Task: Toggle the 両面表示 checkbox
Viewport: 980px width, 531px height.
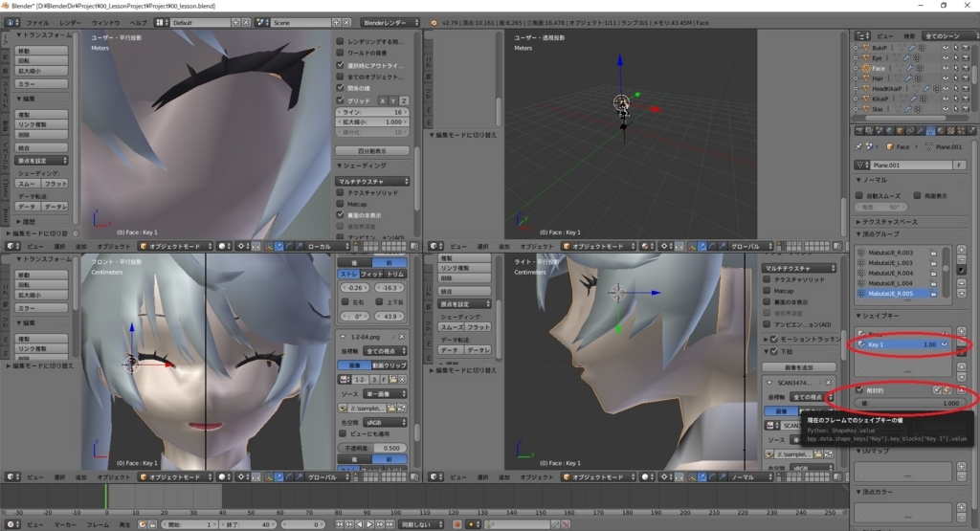Action: tap(917, 195)
